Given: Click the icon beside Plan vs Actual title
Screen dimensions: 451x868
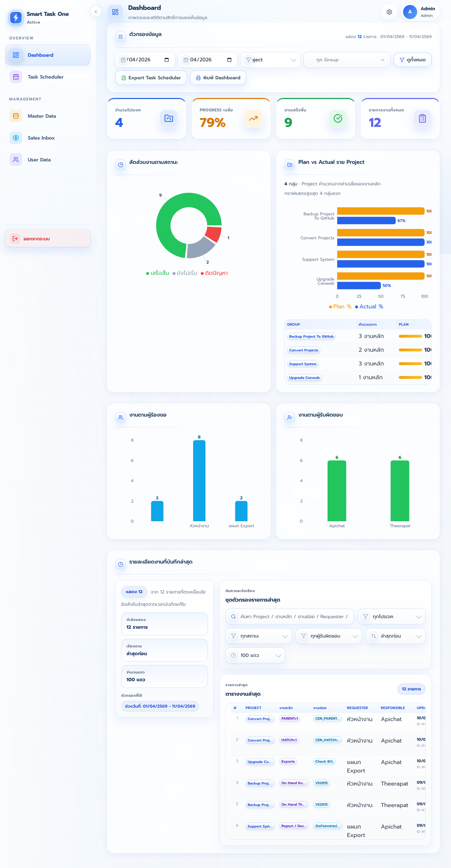Looking at the screenshot, I should coord(290,165).
